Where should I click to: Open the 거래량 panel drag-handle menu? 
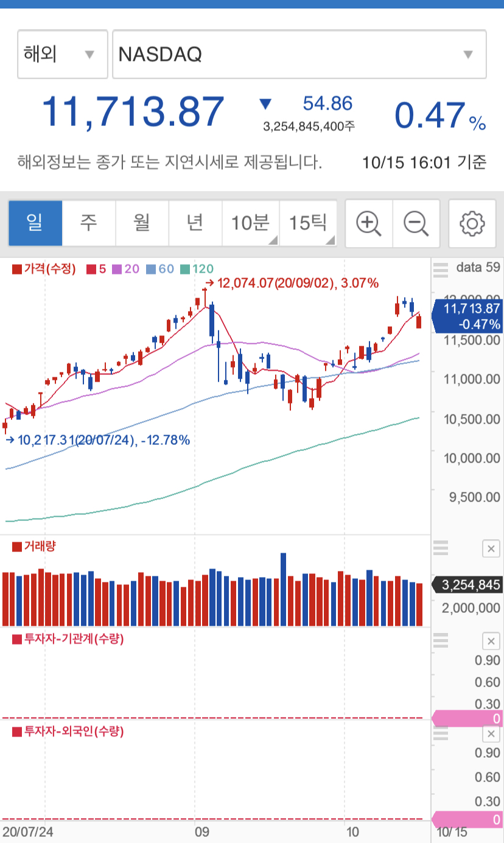440,547
